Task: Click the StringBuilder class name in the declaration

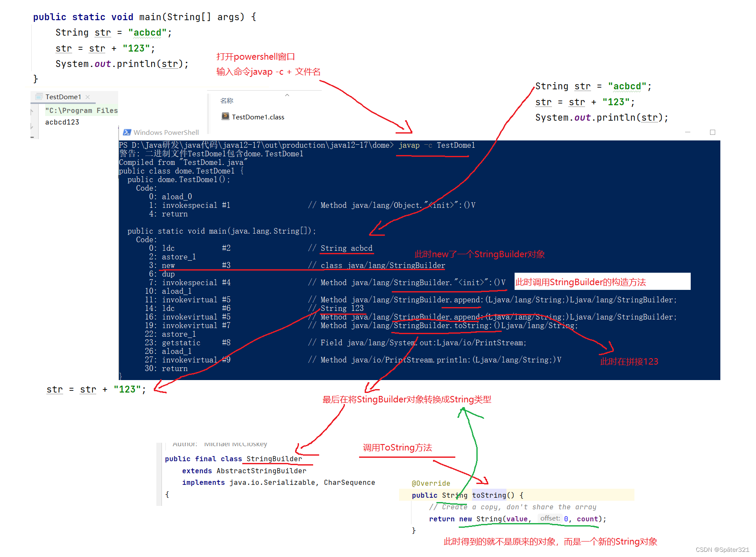Action: 274,459
